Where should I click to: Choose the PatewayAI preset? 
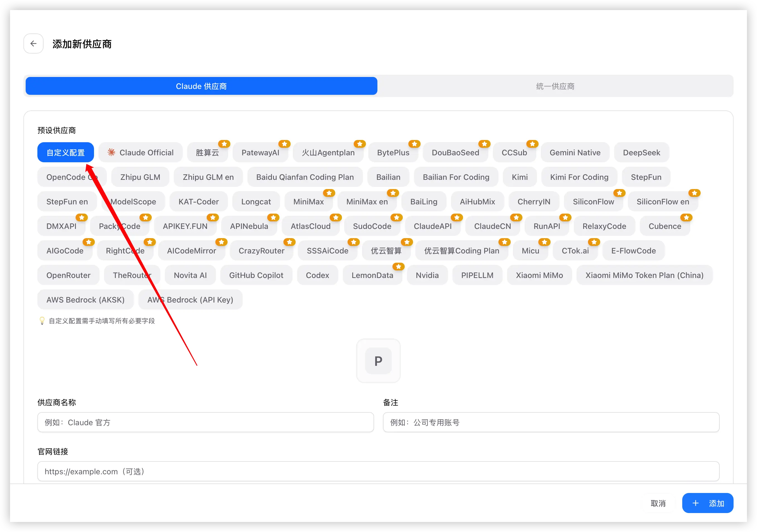[x=260, y=152]
